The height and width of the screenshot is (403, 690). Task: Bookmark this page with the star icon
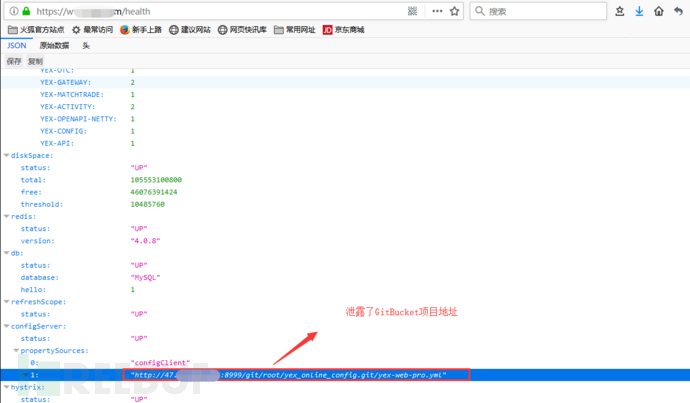455,11
